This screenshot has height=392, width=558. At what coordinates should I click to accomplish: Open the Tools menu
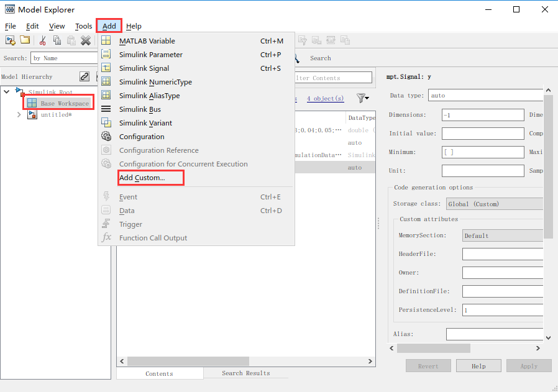point(84,26)
